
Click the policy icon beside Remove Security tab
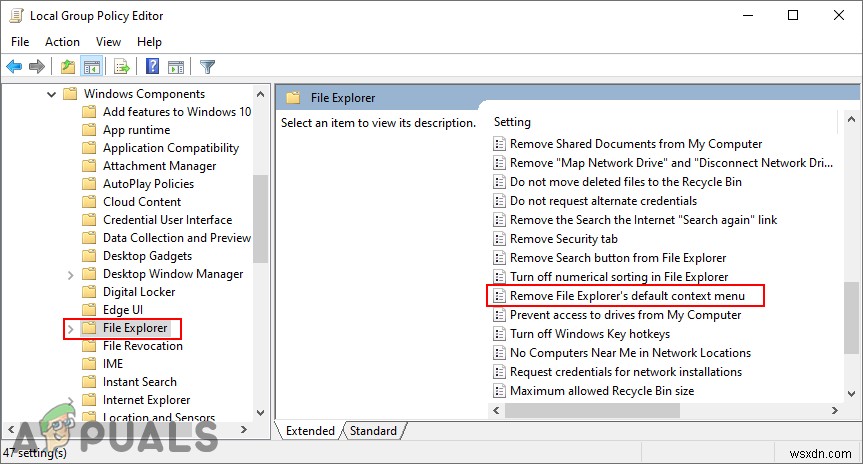[x=499, y=239]
